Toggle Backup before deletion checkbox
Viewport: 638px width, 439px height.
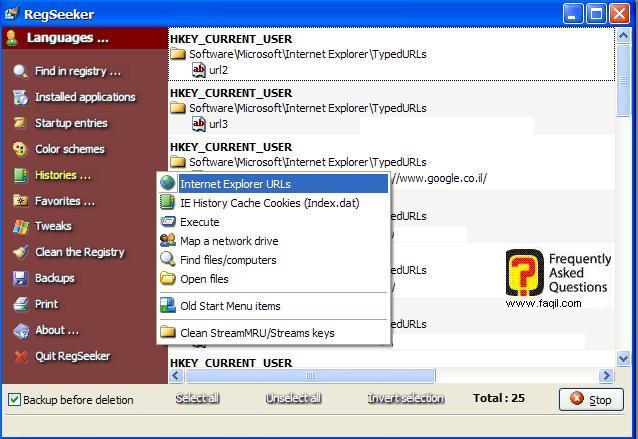[14, 400]
